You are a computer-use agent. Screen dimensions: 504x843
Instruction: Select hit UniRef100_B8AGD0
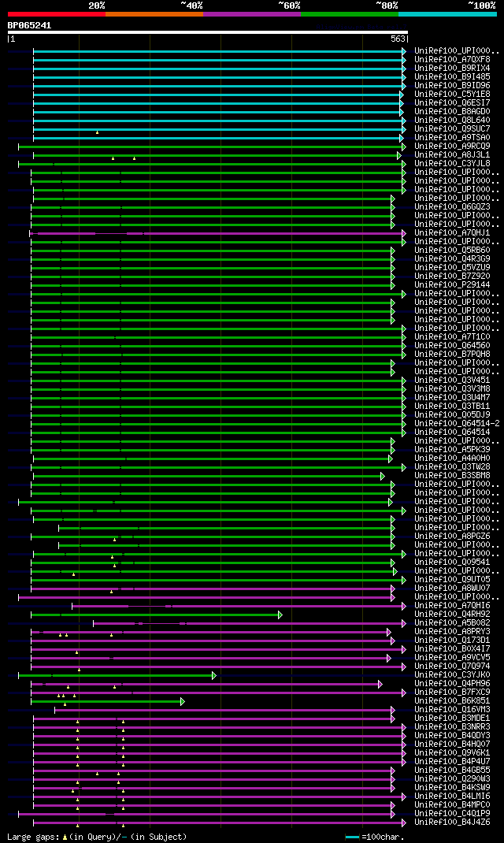tap(452, 111)
